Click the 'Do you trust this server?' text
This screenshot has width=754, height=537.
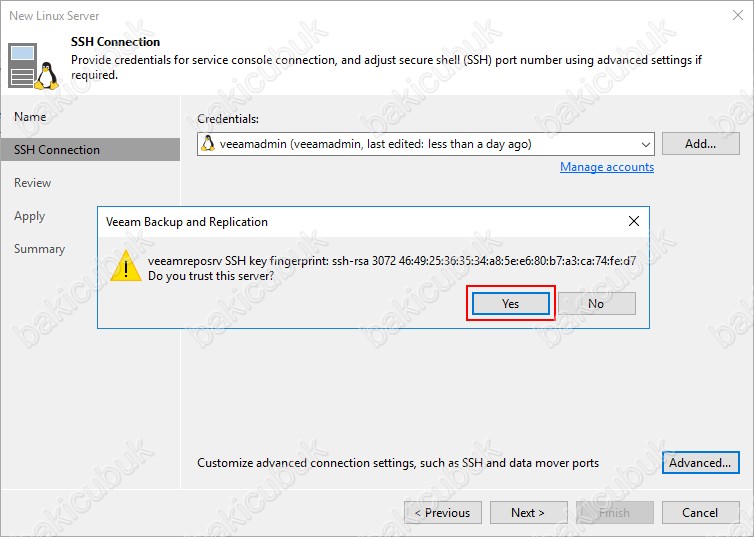211,276
